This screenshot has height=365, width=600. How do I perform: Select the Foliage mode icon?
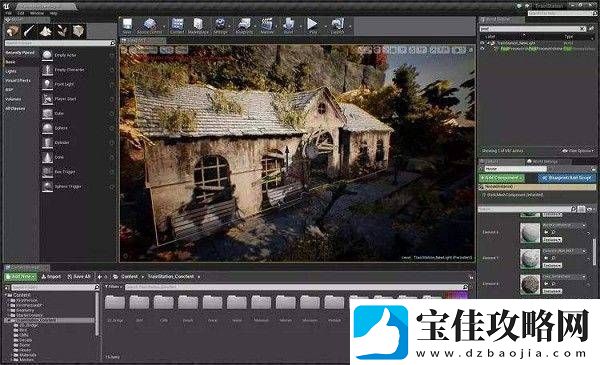click(x=62, y=31)
